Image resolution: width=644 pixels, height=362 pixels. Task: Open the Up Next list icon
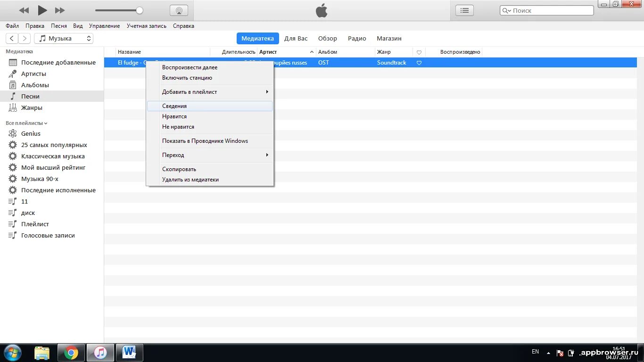click(464, 10)
